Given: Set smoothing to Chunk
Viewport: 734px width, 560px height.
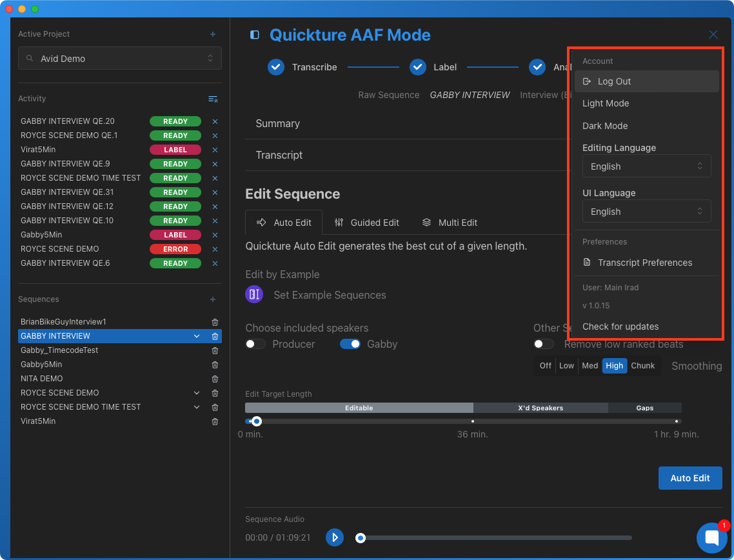Looking at the screenshot, I should 642,366.
